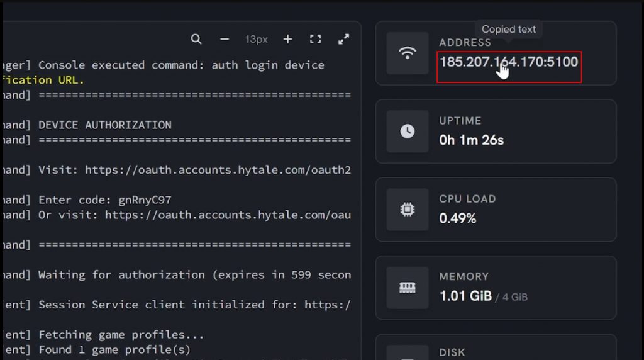
Task: Open the console search magnifier
Action: coord(196,39)
